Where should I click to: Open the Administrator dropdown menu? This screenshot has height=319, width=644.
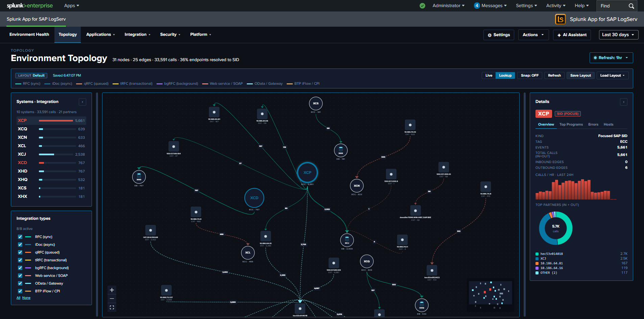(449, 6)
